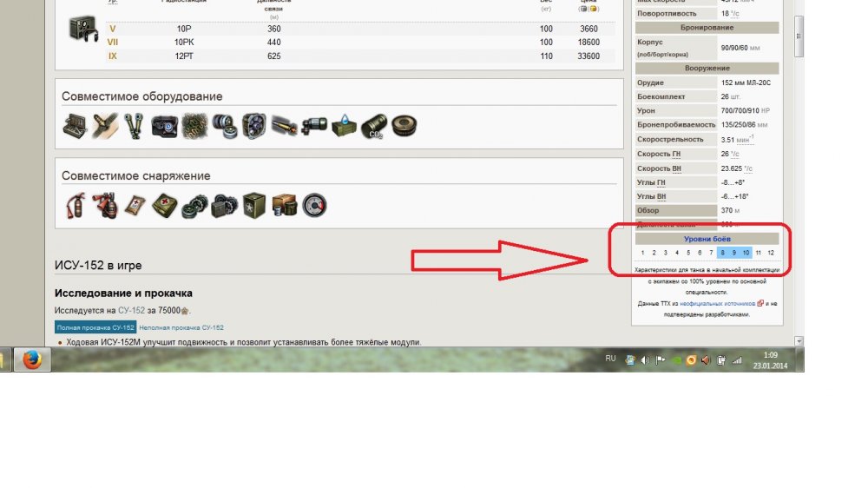Viewport: 868px width, 488px height.
Task: Click the Бронирование section header
Action: pos(707,27)
